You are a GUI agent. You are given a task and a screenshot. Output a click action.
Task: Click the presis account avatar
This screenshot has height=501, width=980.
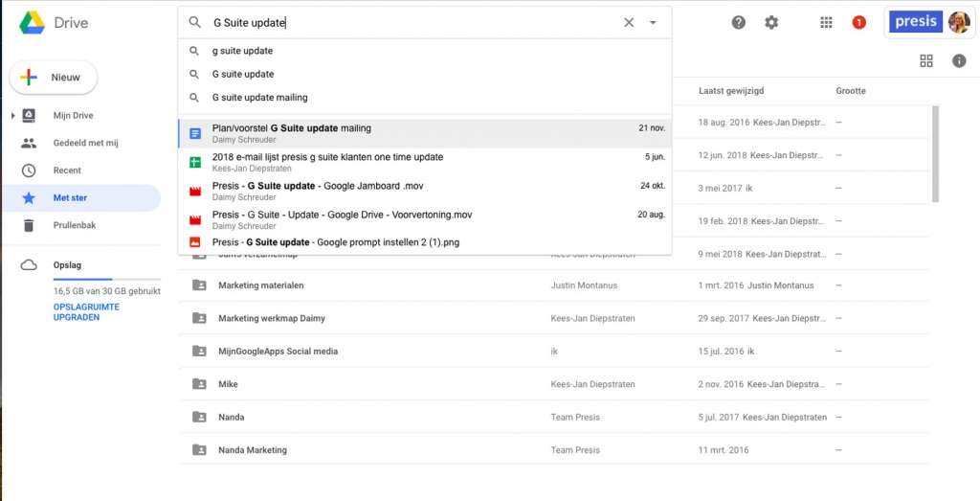[959, 23]
